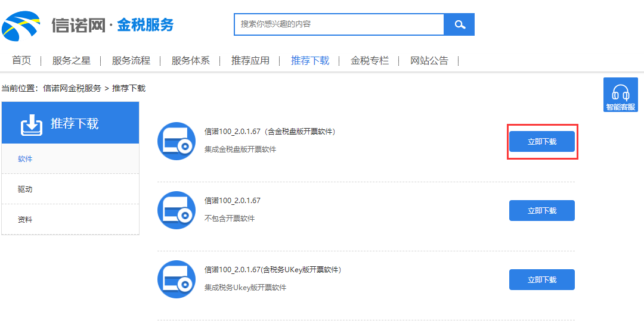Image resolution: width=644 pixels, height=324 pixels.
Task: Download 信诺100 含金税盘版 via 立即下载
Action: 541,142
